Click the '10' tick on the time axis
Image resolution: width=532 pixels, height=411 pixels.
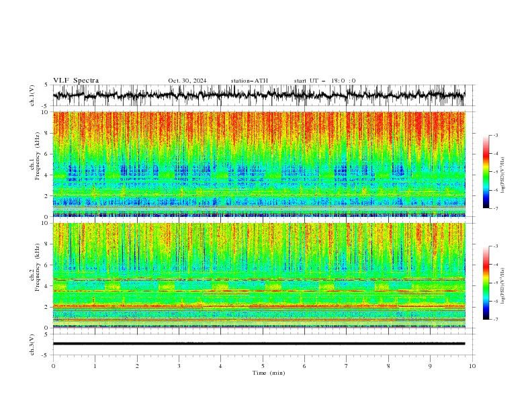[x=472, y=366]
